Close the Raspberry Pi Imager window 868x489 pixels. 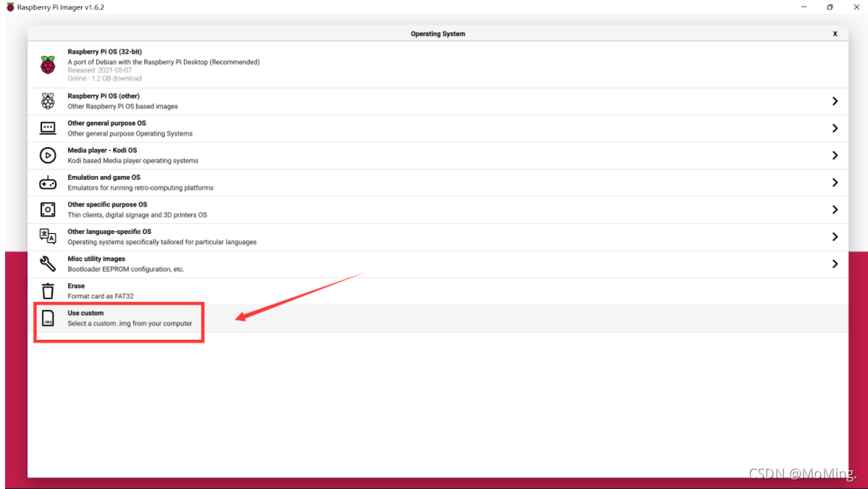coord(856,7)
